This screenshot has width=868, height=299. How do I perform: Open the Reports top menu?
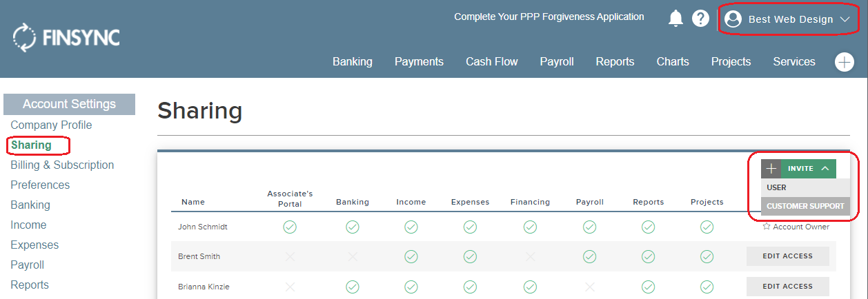point(615,61)
